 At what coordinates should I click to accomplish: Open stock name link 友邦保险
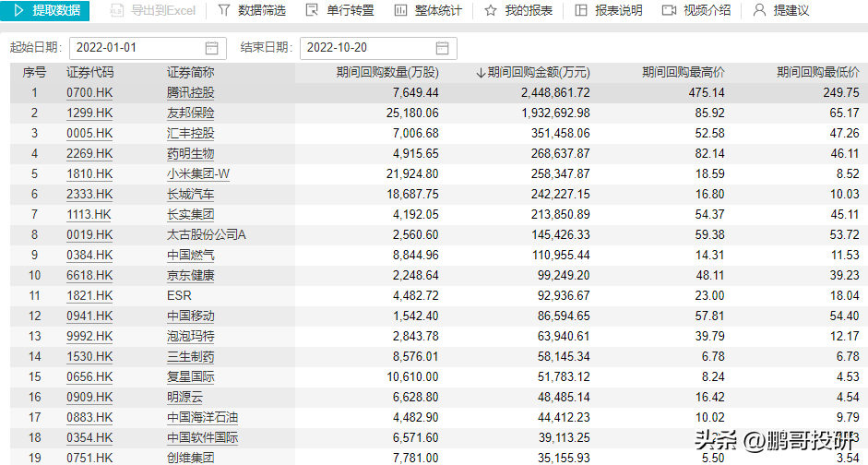(x=190, y=113)
